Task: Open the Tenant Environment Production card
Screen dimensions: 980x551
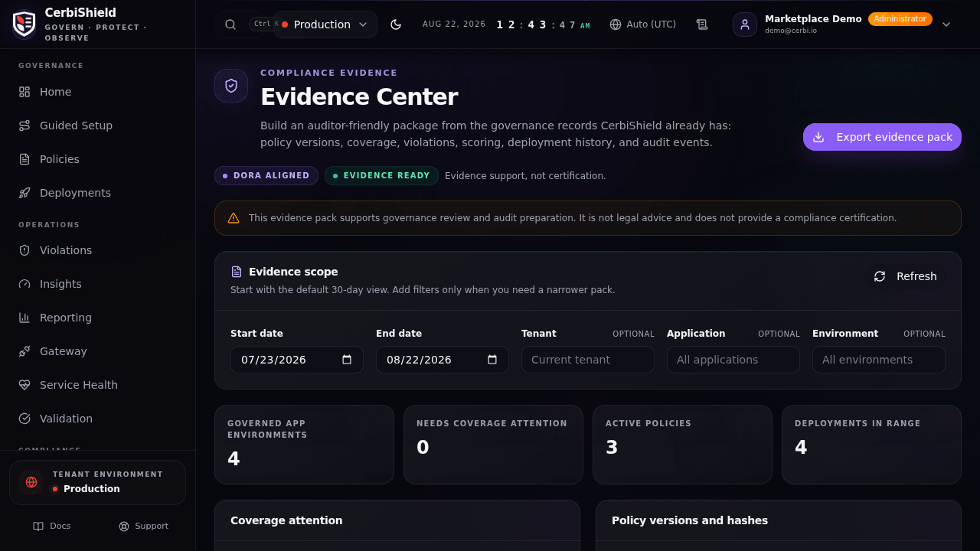Action: (x=98, y=482)
